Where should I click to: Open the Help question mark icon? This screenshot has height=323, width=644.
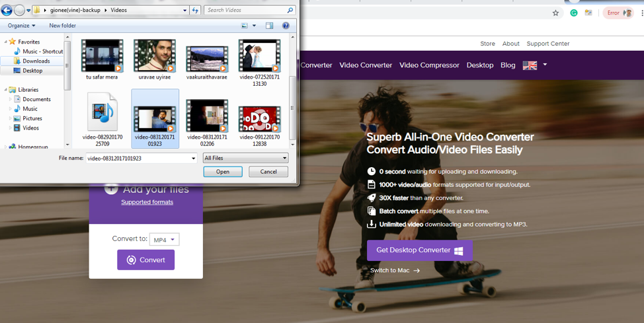[x=286, y=26]
